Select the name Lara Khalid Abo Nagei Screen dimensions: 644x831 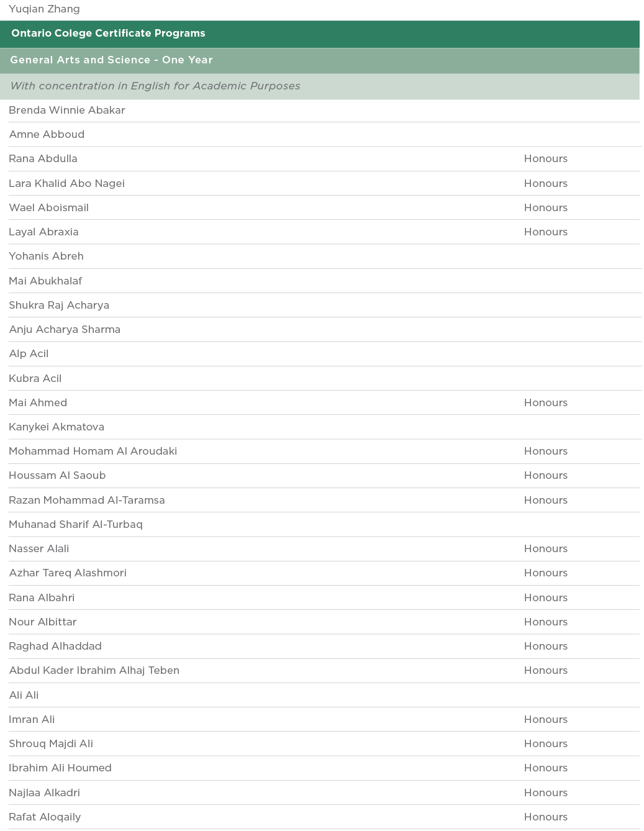tap(66, 183)
